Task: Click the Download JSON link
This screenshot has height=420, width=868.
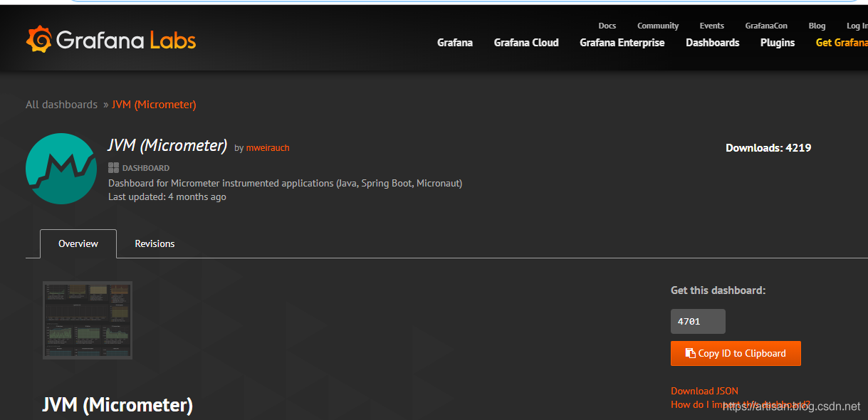Action: pos(704,391)
